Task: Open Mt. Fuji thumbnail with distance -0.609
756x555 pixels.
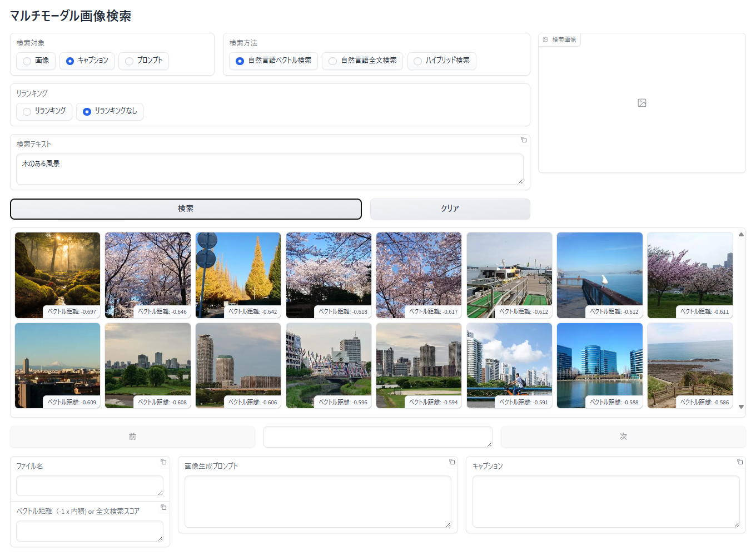Action: 58,366
